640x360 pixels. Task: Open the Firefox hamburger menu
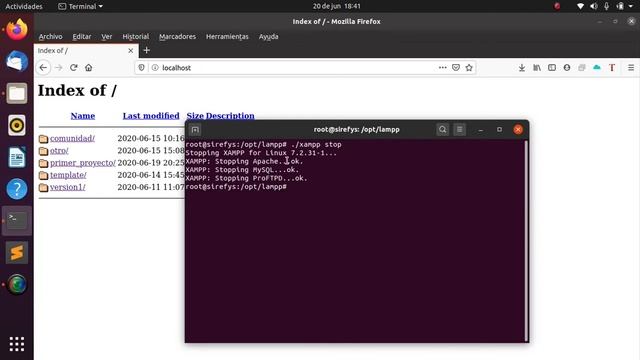pyautogui.click(x=631, y=68)
